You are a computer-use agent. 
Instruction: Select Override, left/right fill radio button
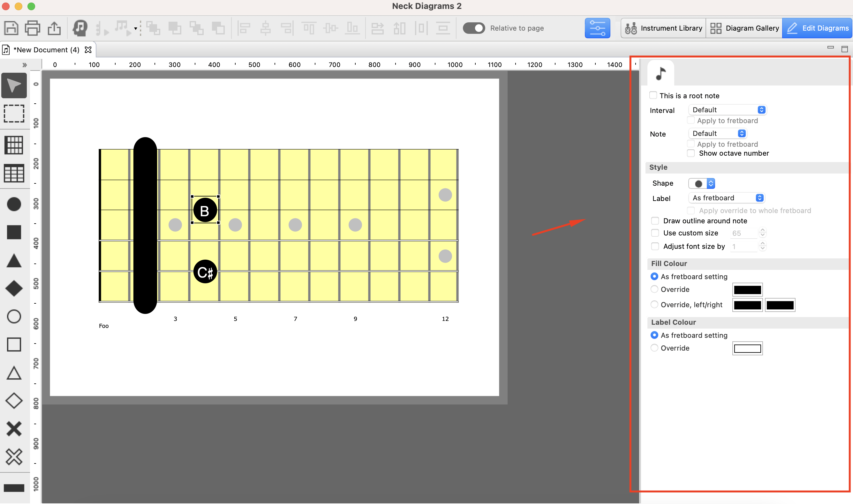click(x=654, y=305)
